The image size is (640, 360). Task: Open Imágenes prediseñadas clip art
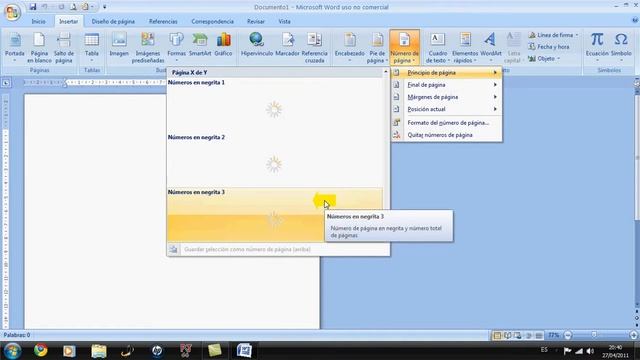coord(148,48)
